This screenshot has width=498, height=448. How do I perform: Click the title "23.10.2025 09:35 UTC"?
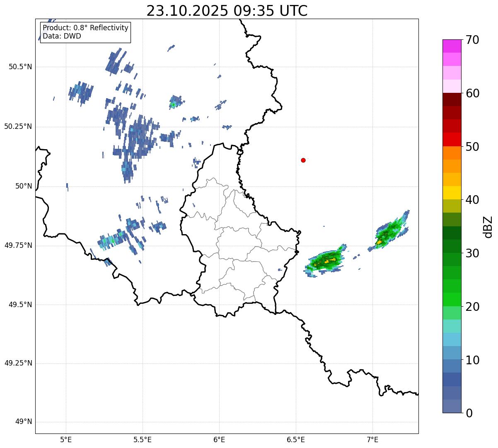[x=227, y=10]
